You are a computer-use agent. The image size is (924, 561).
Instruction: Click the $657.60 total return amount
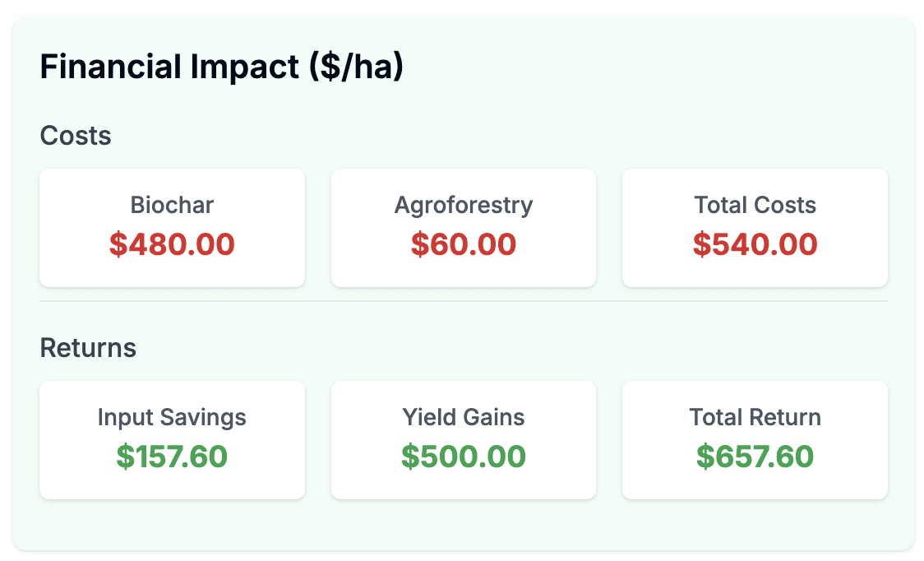click(755, 457)
